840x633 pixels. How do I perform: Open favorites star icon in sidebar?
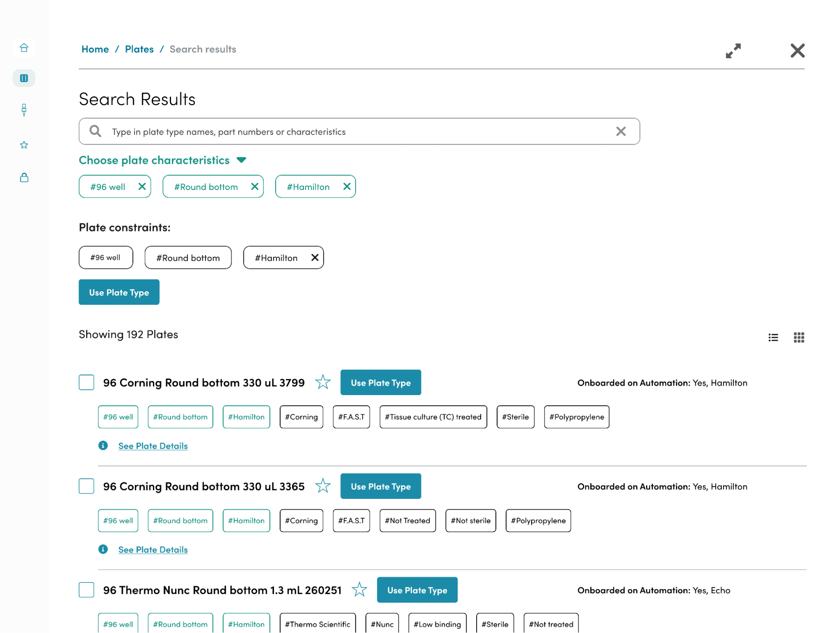[x=24, y=145]
